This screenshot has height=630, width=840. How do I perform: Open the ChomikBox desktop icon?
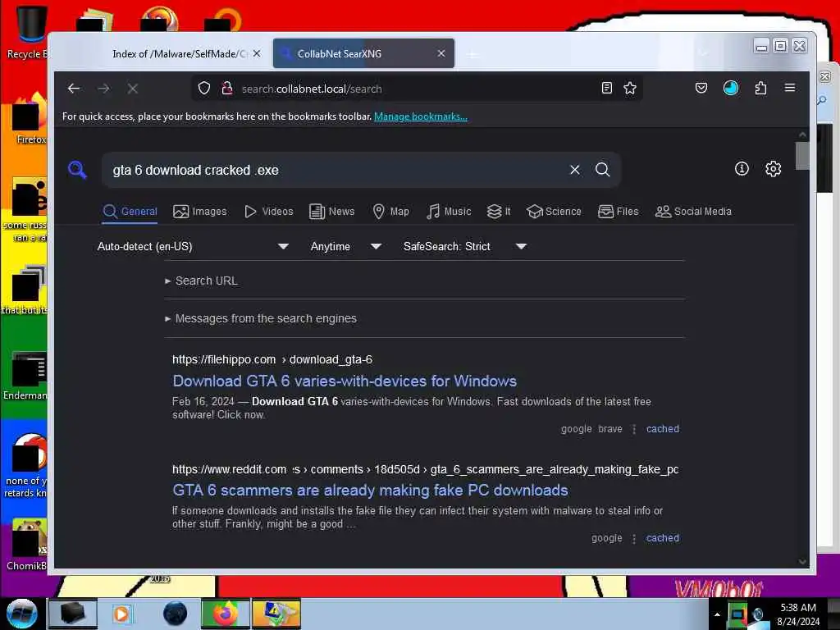27,544
